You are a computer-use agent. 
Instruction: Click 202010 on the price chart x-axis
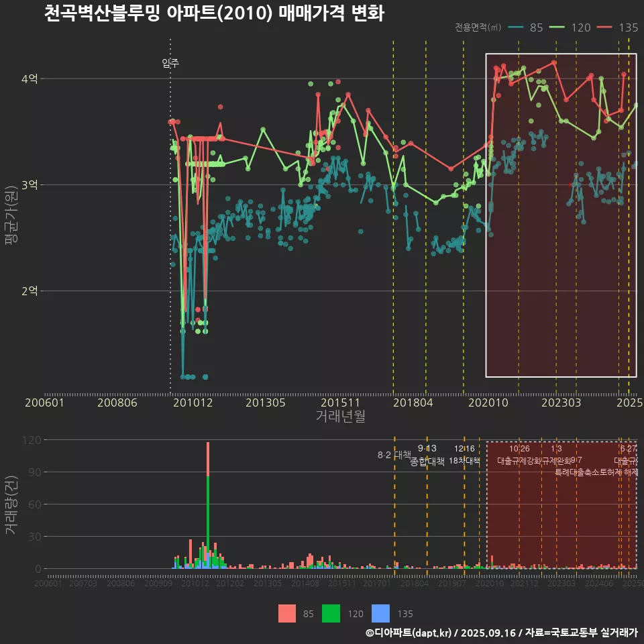point(488,402)
